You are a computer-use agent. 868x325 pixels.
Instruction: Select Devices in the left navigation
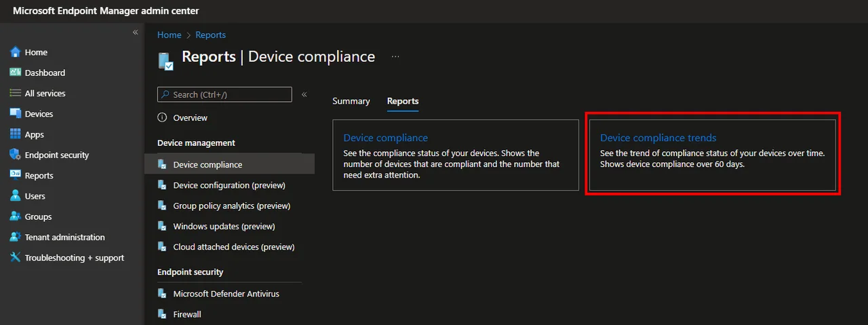coord(39,114)
